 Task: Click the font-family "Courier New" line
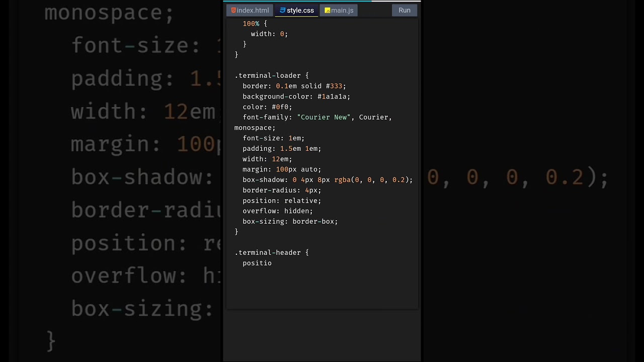click(x=317, y=117)
